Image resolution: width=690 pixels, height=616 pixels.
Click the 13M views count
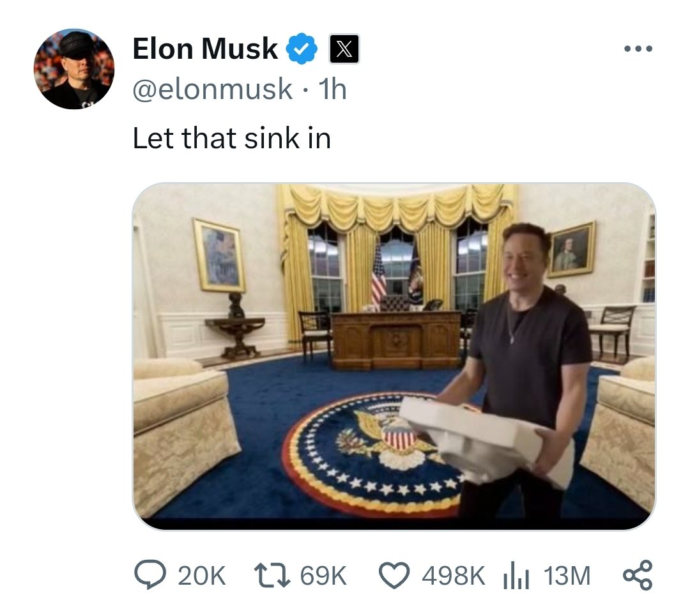[567, 576]
